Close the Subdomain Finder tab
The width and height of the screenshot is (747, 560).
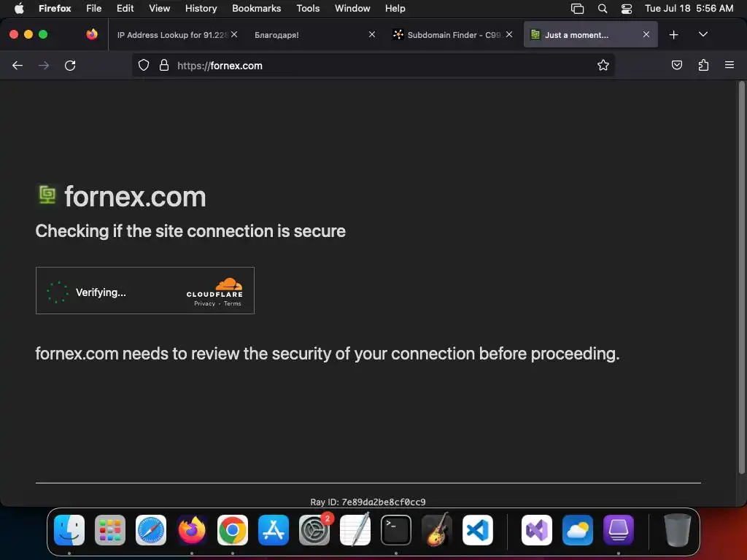tap(509, 34)
